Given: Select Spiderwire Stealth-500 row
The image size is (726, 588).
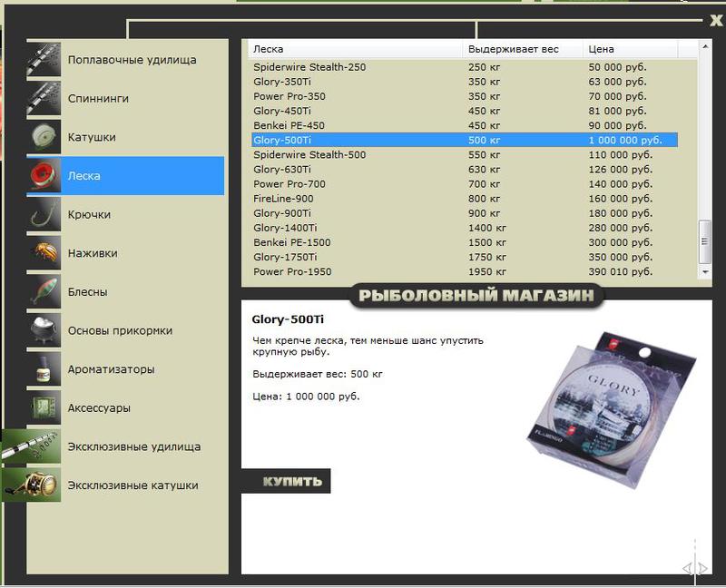Looking at the screenshot, I should (465, 154).
